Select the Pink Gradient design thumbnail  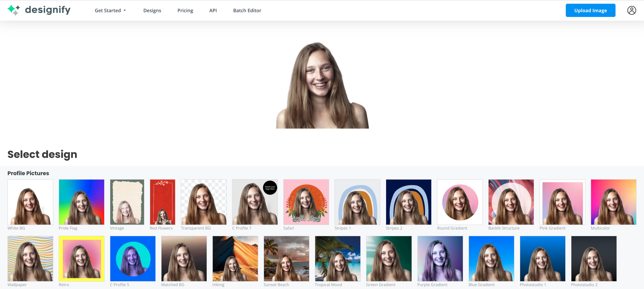coord(562,202)
